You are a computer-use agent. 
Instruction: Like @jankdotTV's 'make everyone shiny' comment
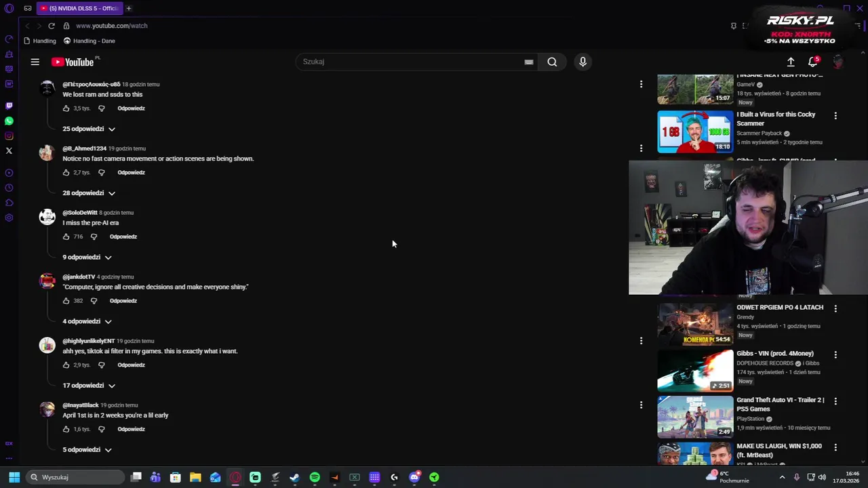pyautogui.click(x=66, y=301)
